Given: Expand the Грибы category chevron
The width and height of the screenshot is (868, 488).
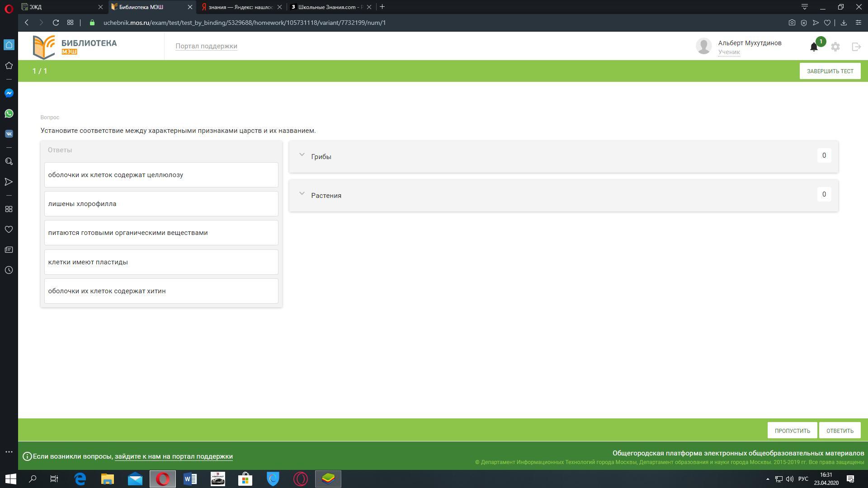Looking at the screenshot, I should click(302, 155).
